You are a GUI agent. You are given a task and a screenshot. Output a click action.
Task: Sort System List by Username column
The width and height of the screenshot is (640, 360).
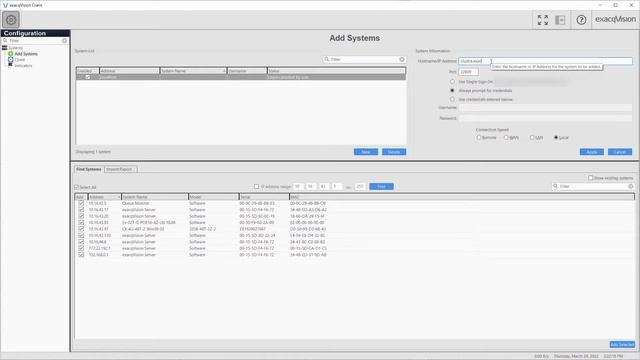247,71
